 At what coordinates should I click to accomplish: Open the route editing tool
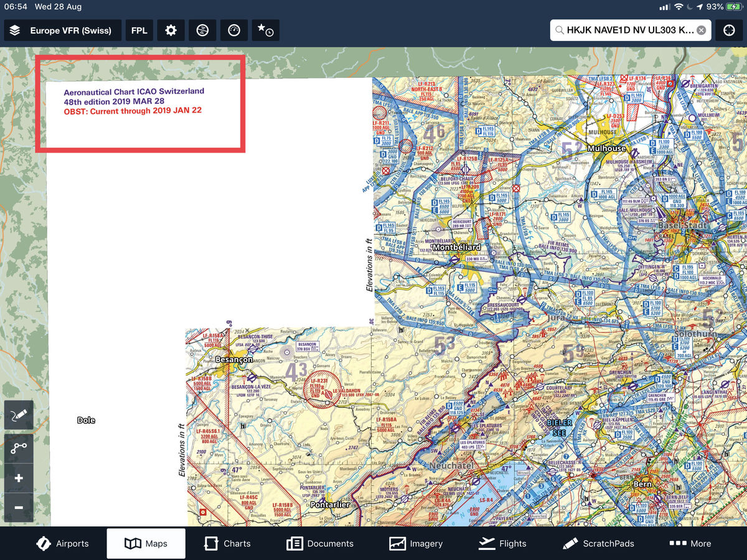pos(19,447)
